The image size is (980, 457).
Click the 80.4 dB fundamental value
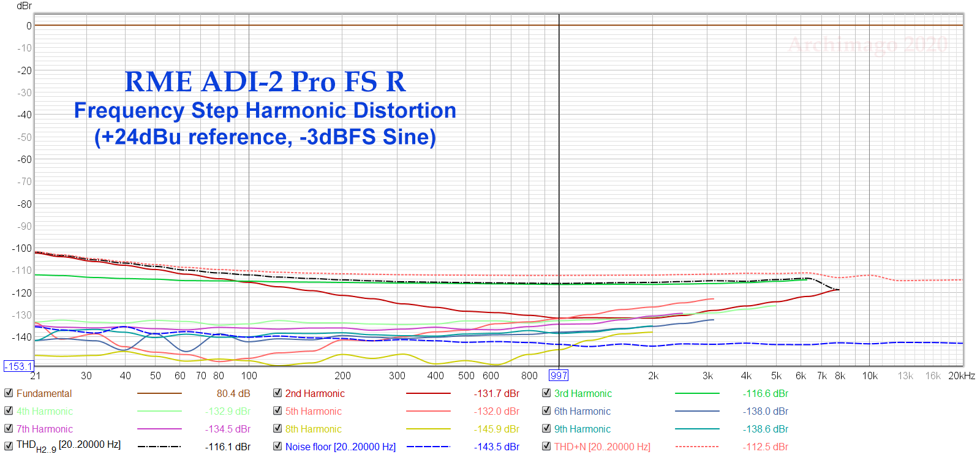tap(233, 393)
